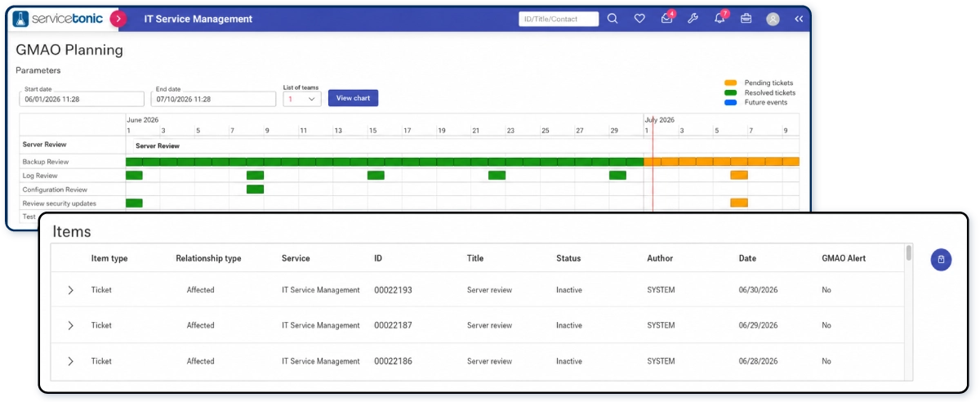The image size is (980, 402).
Task: Click the search magnifier icon
Action: coord(612,19)
